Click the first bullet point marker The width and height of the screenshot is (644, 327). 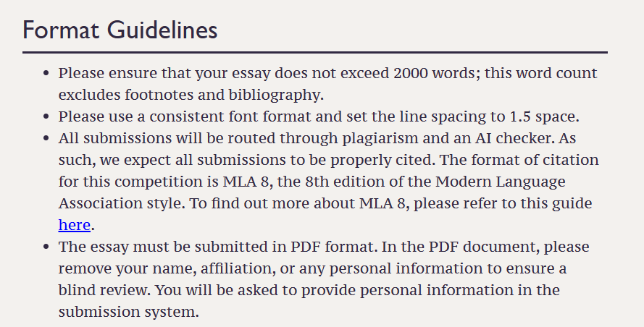[x=46, y=74]
